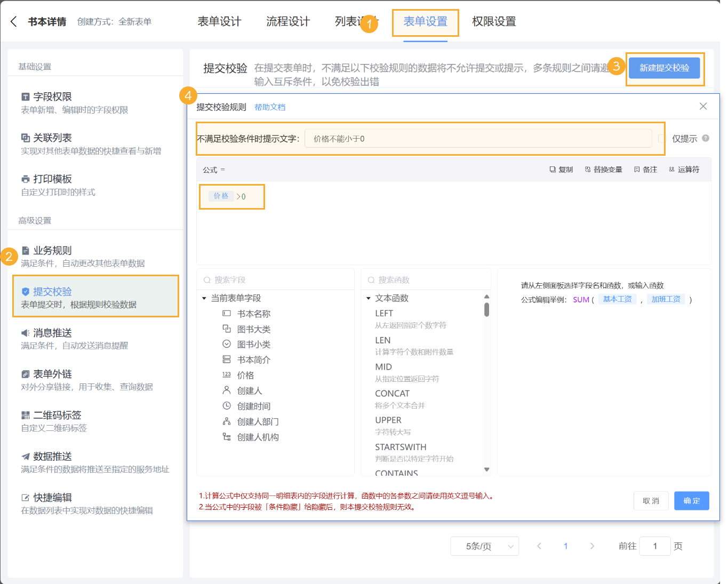Click the number icon next to 价格 field
The height and width of the screenshot is (584, 728).
tap(226, 375)
